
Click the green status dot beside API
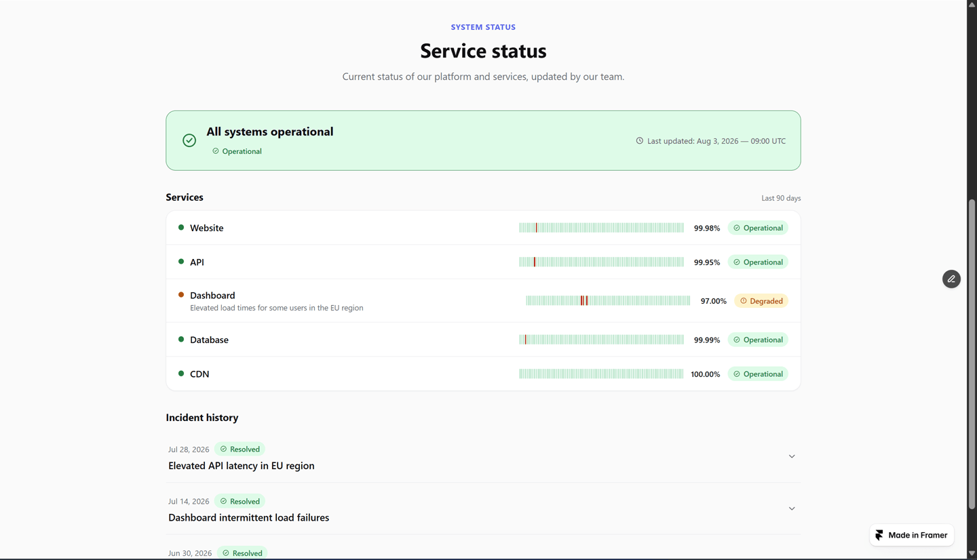[x=181, y=262]
